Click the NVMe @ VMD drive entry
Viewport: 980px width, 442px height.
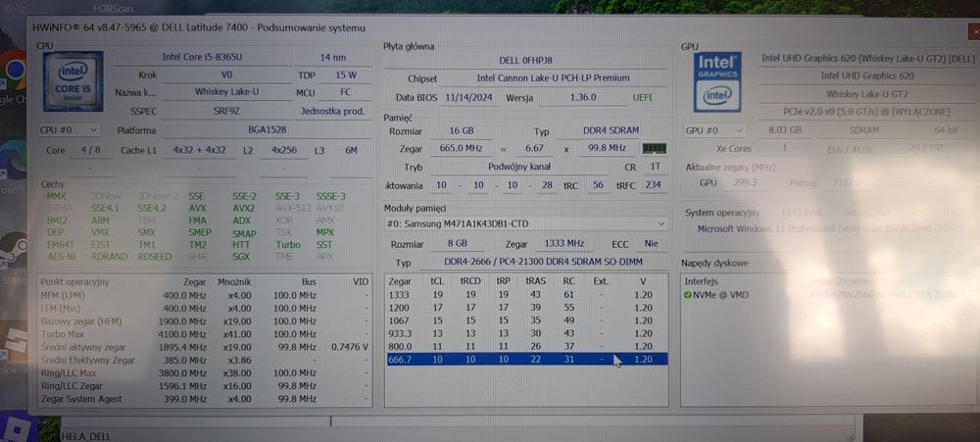pyautogui.click(x=716, y=294)
